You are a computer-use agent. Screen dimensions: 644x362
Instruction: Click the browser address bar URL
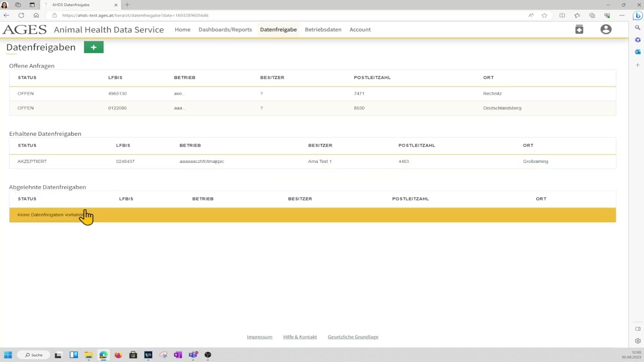click(135, 16)
